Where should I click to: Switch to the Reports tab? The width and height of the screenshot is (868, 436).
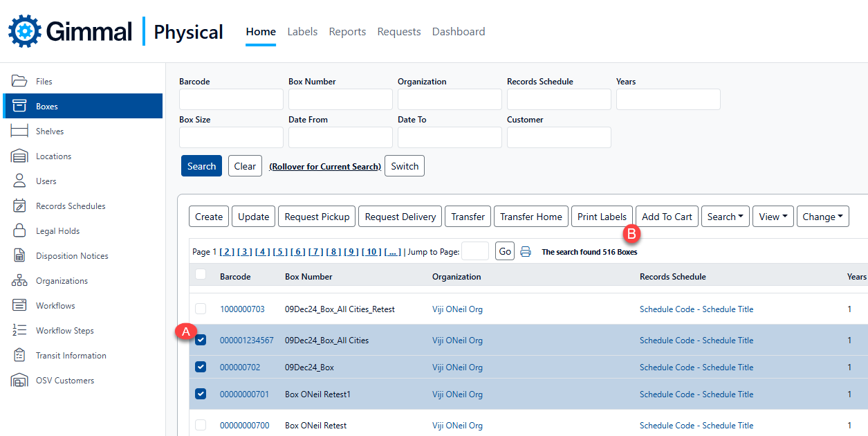tap(347, 32)
